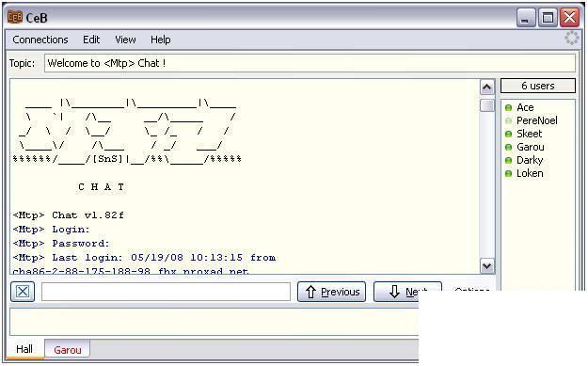Click the green status dot beside Loken
588x366 pixels.
pyautogui.click(x=508, y=174)
